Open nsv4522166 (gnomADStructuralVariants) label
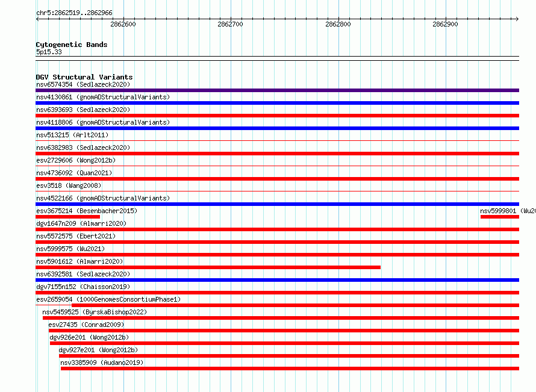 click(x=103, y=198)
